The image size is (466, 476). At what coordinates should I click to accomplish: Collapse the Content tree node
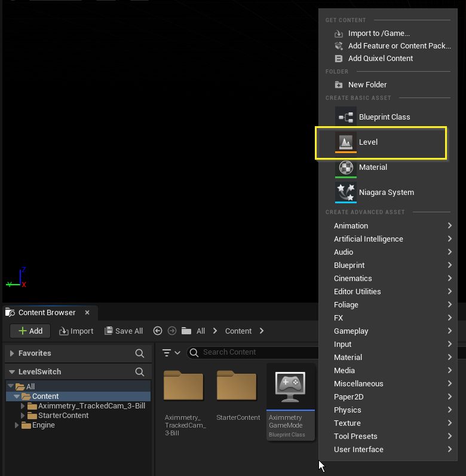click(x=17, y=396)
